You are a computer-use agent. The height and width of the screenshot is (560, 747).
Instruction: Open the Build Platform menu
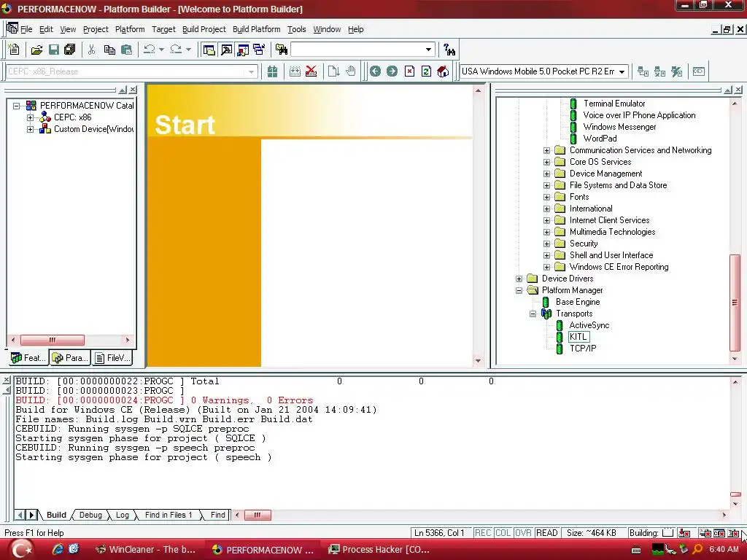tap(256, 29)
